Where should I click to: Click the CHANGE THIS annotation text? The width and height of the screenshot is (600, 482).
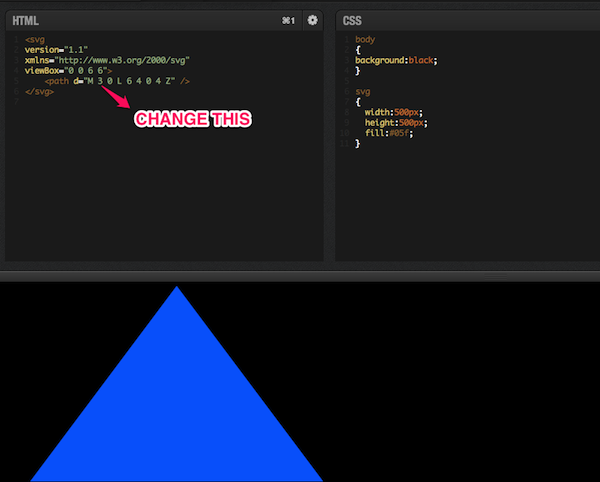click(192, 119)
